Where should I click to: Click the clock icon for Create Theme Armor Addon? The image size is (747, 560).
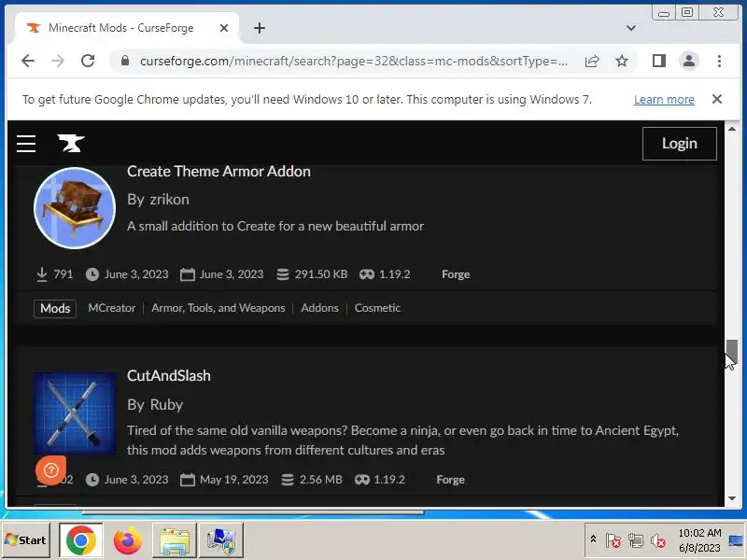pos(92,274)
